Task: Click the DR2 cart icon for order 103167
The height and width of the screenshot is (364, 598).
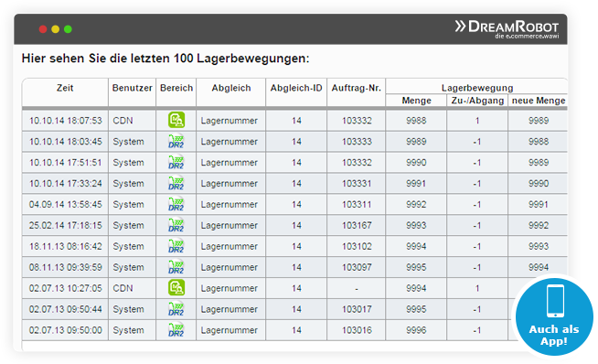Action: 176,225
